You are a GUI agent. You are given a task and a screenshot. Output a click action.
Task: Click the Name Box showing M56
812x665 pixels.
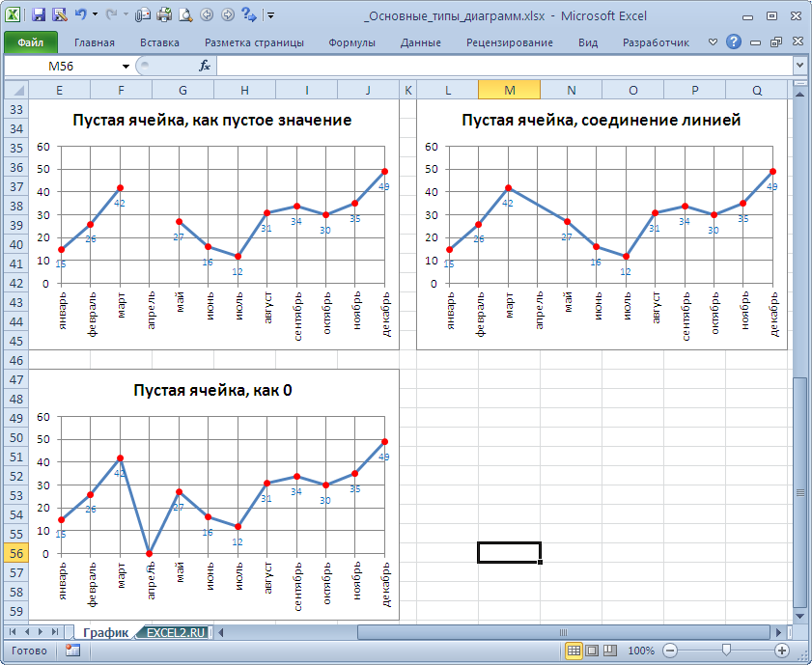61,67
